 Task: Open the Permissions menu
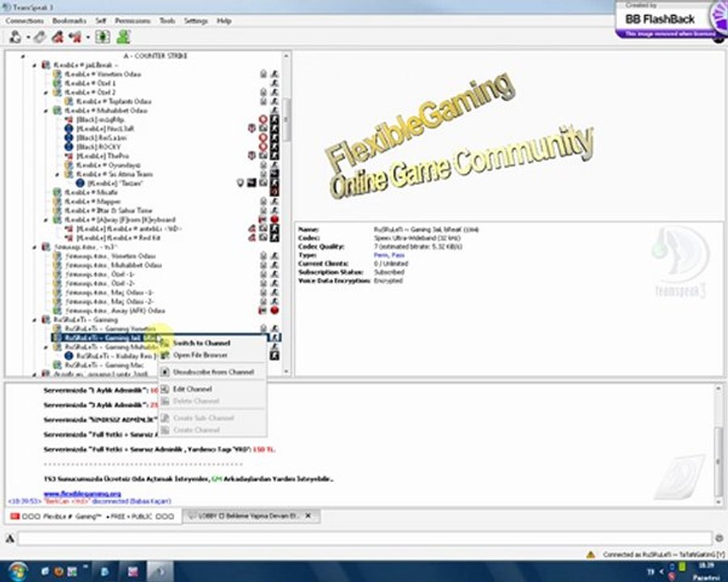pos(133,21)
